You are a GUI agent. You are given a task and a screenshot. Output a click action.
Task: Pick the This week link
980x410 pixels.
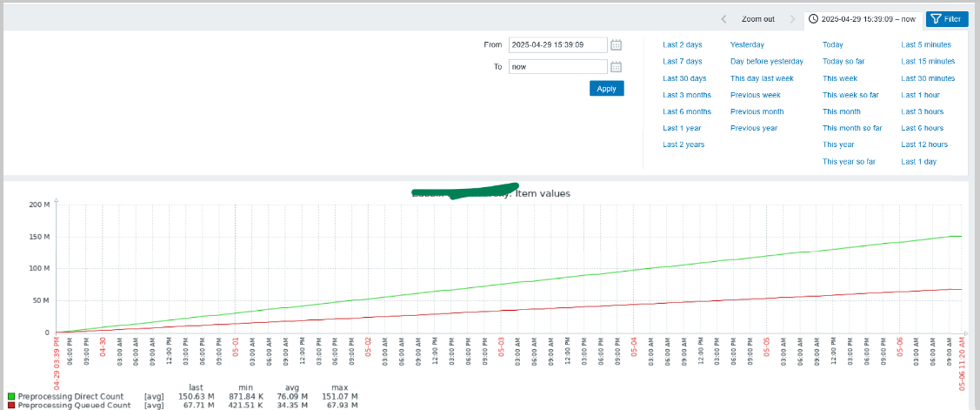pos(839,78)
